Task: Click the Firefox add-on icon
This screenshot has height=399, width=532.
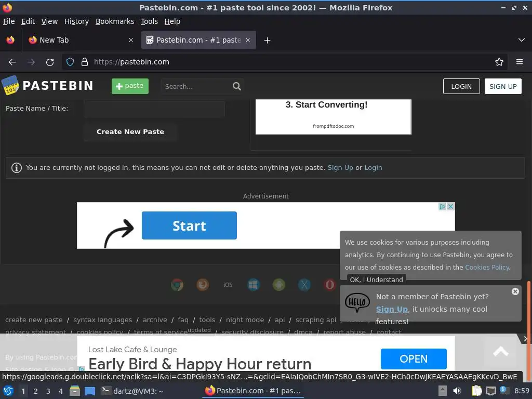Action: coord(203,285)
